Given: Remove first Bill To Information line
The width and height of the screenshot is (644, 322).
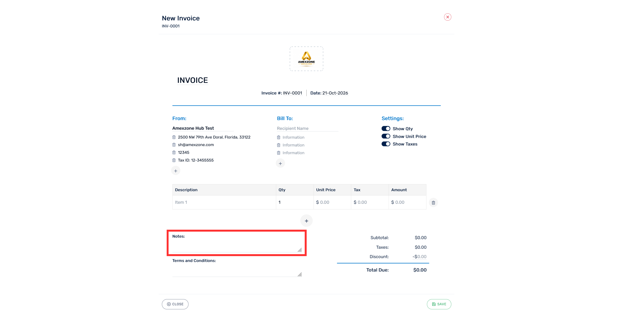Looking at the screenshot, I should pos(278,137).
